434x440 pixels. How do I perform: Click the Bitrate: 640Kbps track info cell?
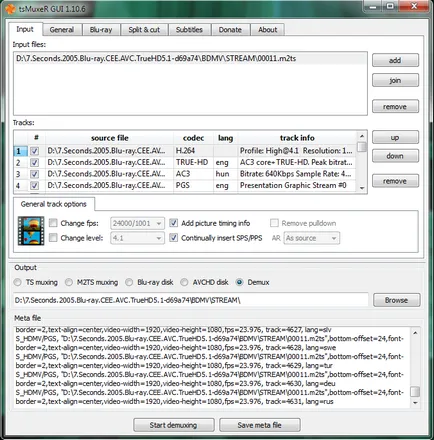click(x=297, y=174)
